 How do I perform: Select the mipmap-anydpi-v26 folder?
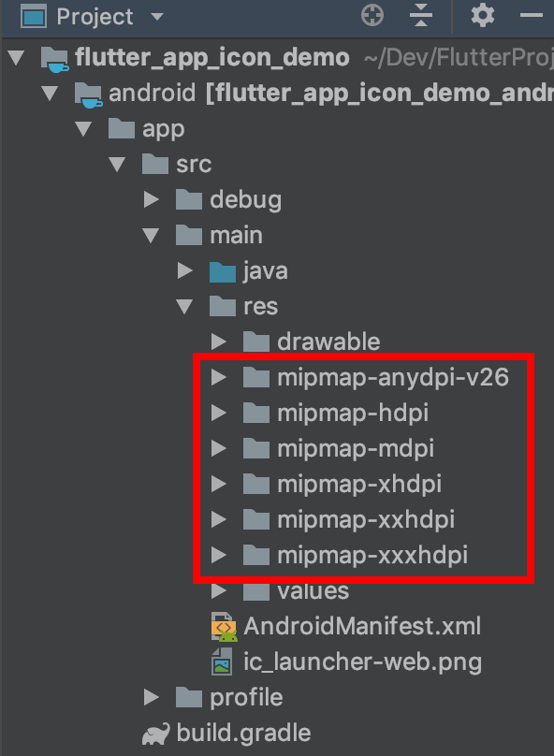pos(393,377)
